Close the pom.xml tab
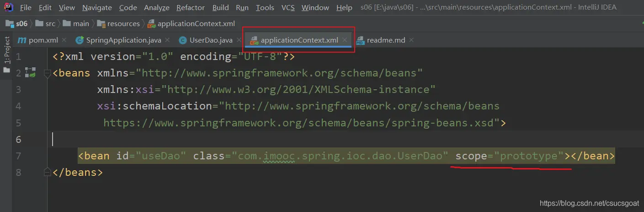Viewport: 644px width, 212px height. (x=64, y=40)
